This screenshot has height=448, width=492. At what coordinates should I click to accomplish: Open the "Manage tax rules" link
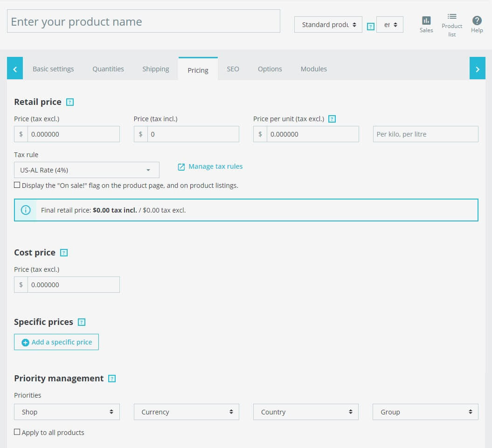215,166
